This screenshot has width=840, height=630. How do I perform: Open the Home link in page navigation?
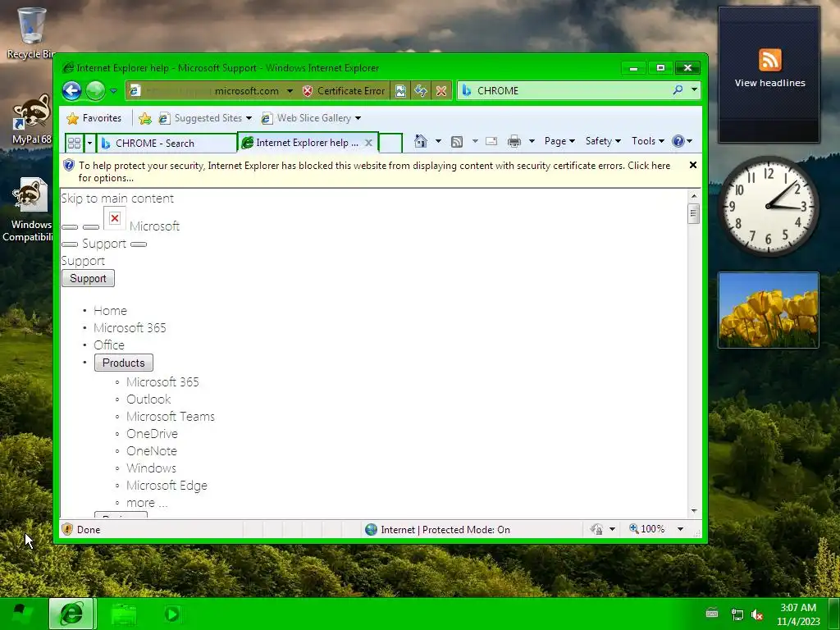[111, 311]
